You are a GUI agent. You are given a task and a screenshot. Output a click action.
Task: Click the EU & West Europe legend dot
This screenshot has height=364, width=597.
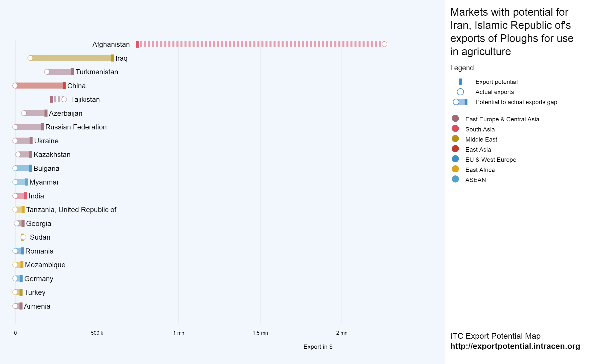(455, 159)
